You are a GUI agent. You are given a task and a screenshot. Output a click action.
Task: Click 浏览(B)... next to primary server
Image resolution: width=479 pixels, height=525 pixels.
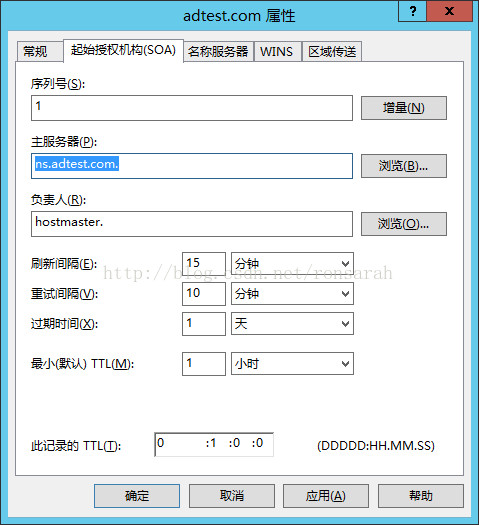click(404, 166)
